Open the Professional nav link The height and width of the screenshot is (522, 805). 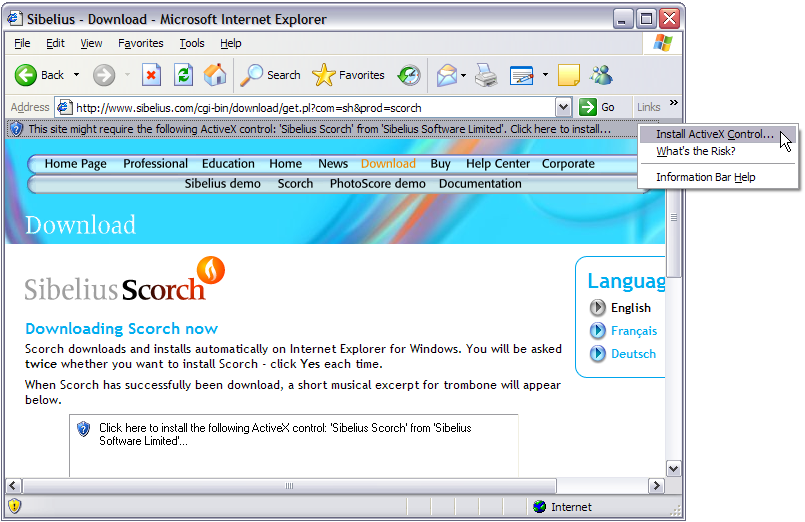pyautogui.click(x=155, y=164)
